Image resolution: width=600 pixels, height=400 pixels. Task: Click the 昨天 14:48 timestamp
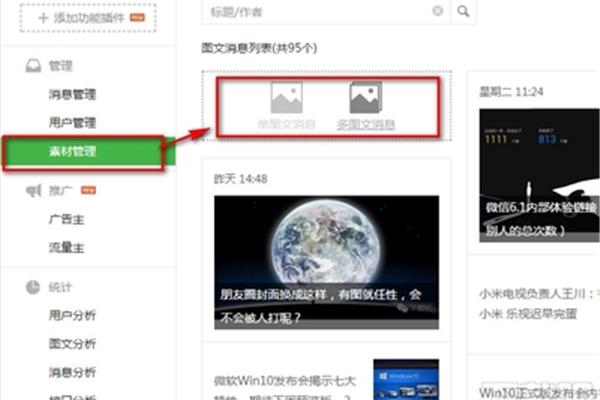[x=240, y=179]
